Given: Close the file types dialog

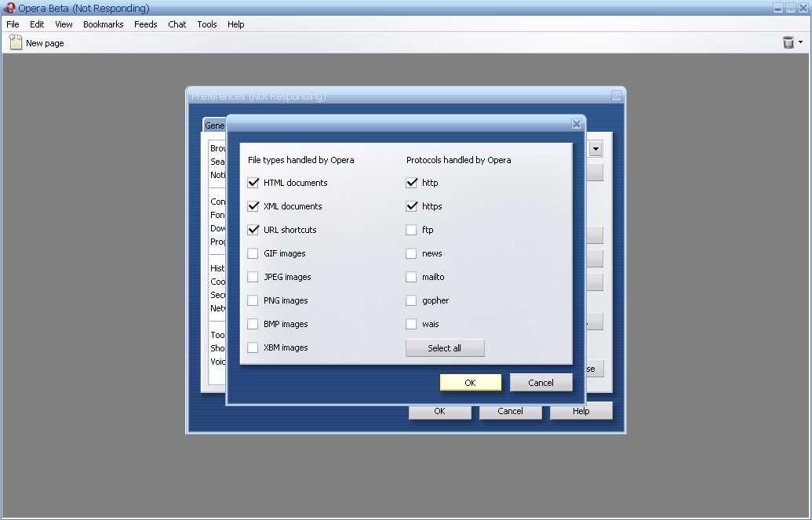Looking at the screenshot, I should [577, 124].
